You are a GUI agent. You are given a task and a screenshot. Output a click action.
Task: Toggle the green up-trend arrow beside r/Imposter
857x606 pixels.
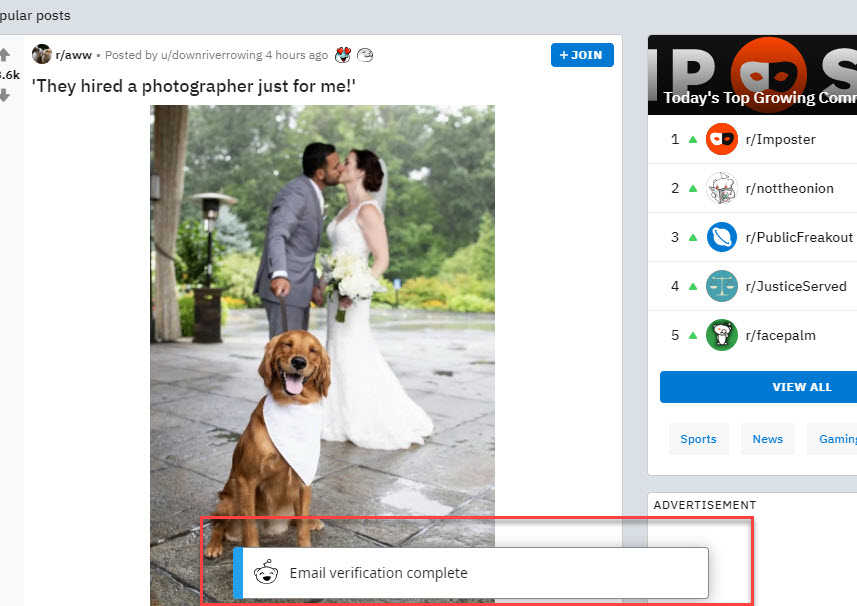[694, 139]
